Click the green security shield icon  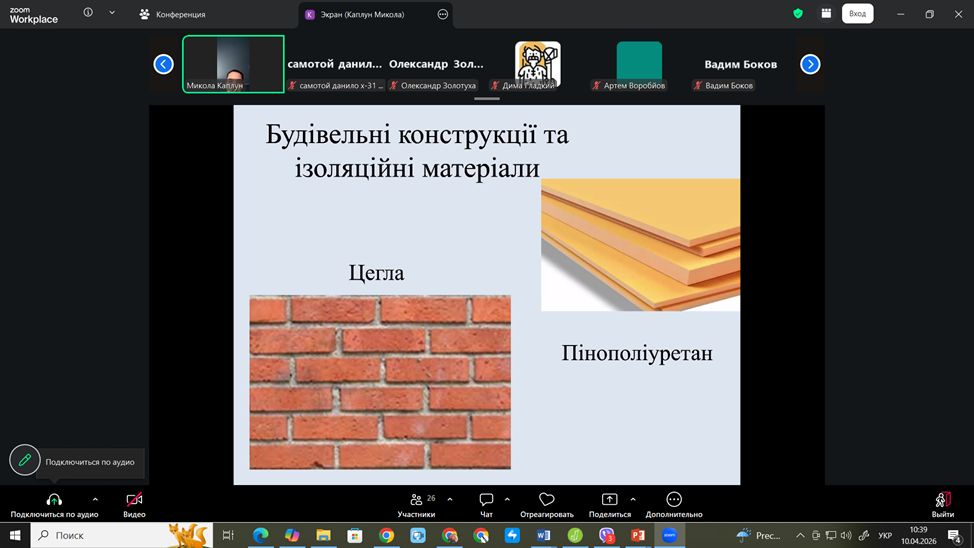[797, 14]
